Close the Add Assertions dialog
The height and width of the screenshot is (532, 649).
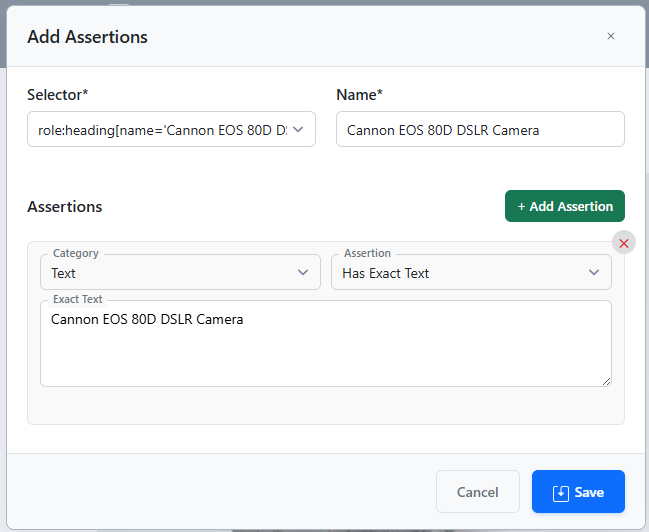pyautogui.click(x=611, y=36)
